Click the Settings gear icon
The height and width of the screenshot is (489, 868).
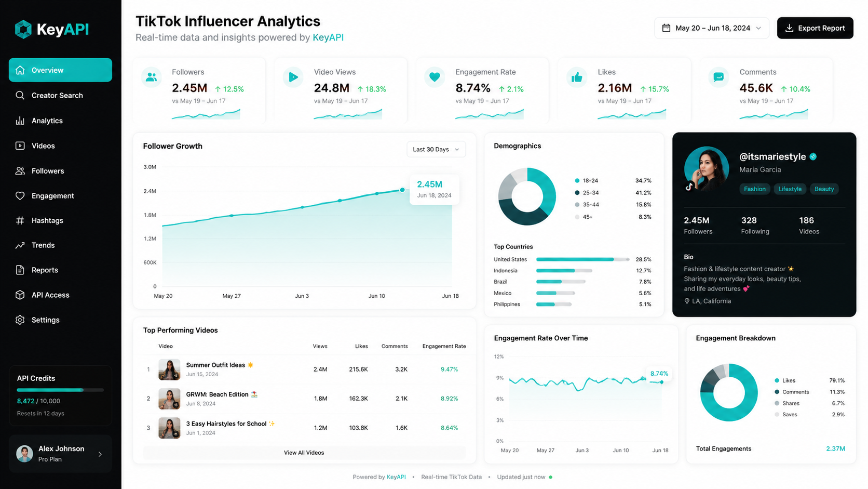coord(20,320)
